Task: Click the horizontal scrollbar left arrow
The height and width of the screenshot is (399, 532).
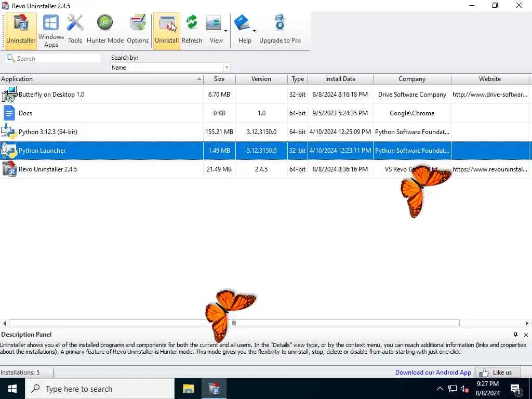Action: pos(4,323)
